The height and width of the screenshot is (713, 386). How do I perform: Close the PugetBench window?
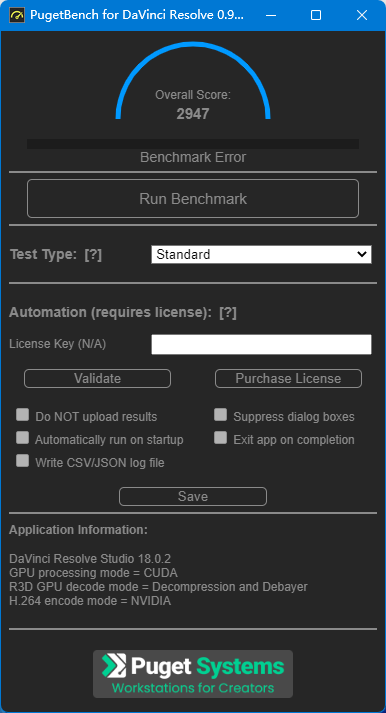coord(362,15)
